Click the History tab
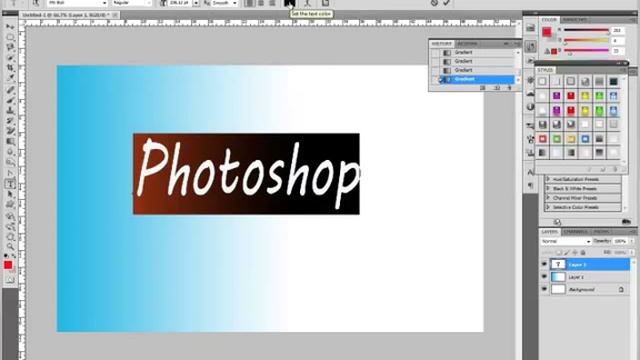 pyautogui.click(x=441, y=44)
